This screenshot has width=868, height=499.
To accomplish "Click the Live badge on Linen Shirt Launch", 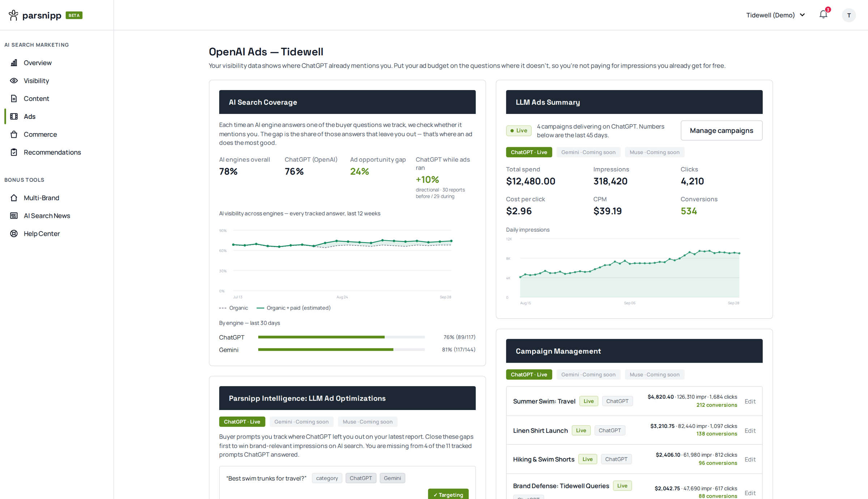I will 581,430.
